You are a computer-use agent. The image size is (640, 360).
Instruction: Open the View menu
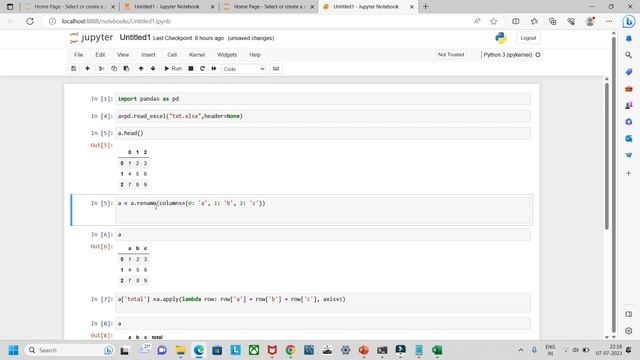[x=123, y=55]
